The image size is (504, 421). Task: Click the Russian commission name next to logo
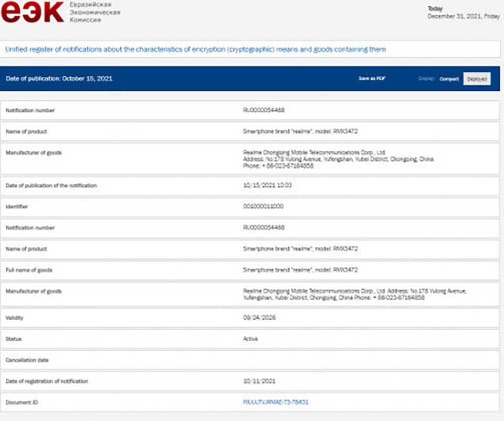95,12
